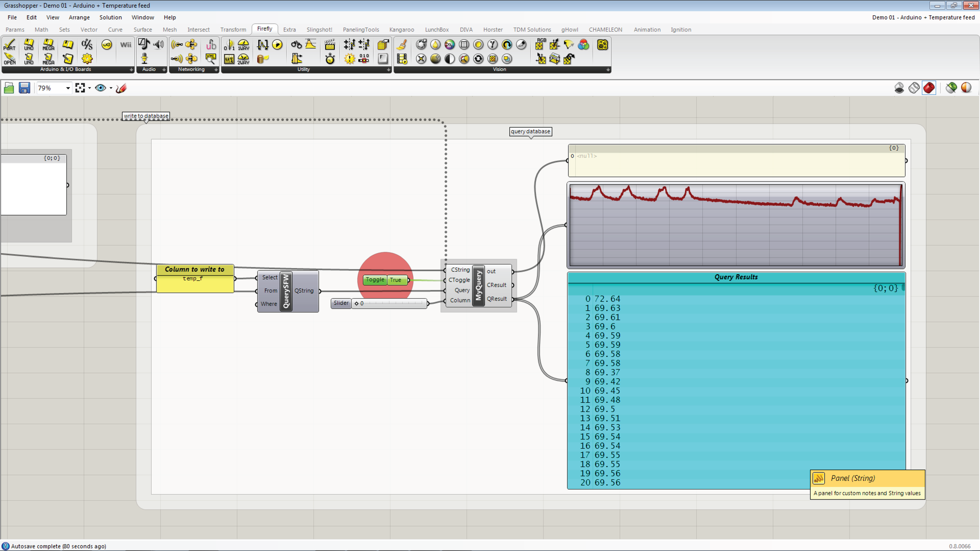Click the sketch pencil icon in canvas toolbar
980x551 pixels.
[121, 88]
